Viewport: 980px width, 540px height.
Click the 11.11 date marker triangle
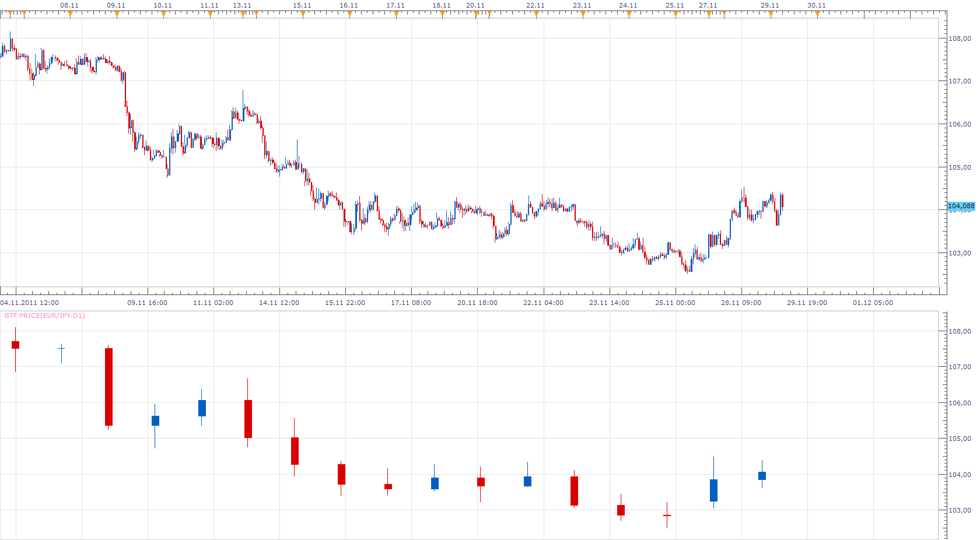tap(210, 14)
